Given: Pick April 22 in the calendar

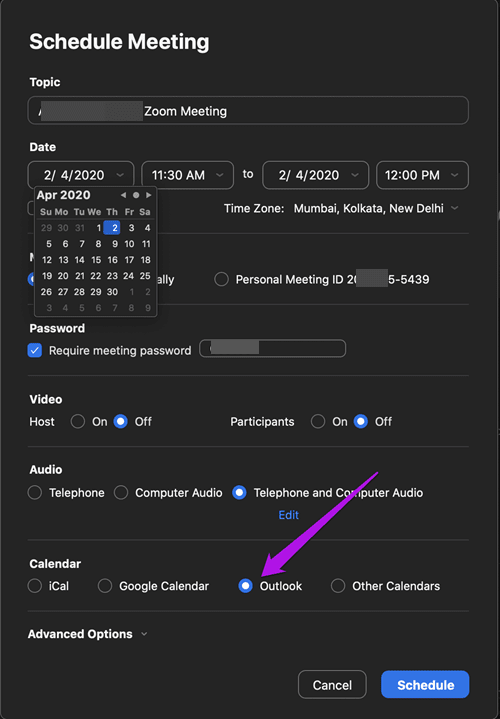Looking at the screenshot, I should (x=95, y=276).
